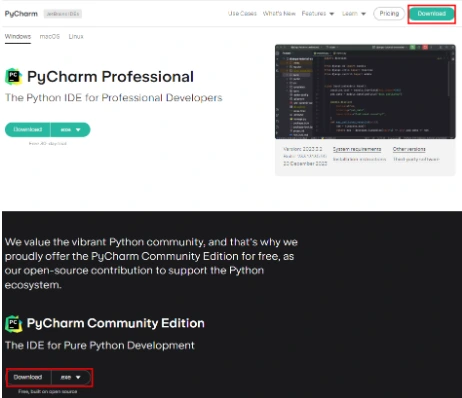The height and width of the screenshot is (398, 462).
Task: Switch to the Linux tab
Action: point(76,36)
